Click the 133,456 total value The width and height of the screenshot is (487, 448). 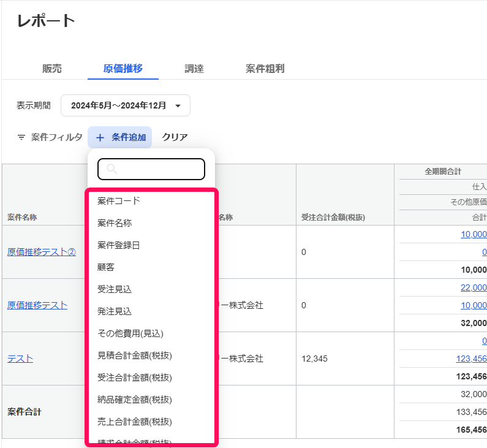pos(471,412)
